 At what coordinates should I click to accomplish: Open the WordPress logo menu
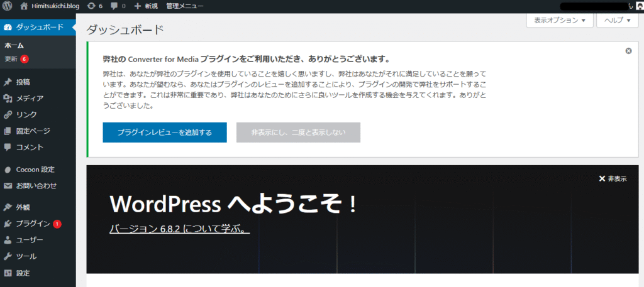pyautogui.click(x=7, y=6)
